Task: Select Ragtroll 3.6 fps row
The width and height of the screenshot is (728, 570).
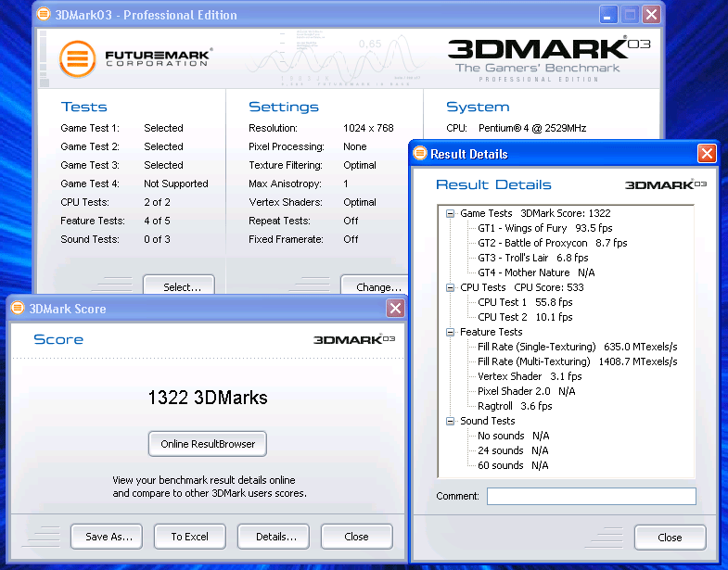Action: [515, 407]
